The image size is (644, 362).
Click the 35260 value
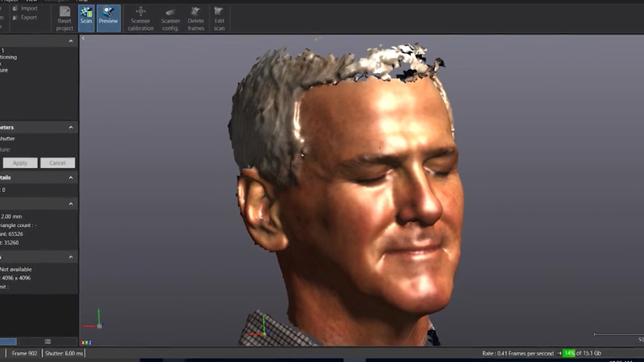coord(11,243)
